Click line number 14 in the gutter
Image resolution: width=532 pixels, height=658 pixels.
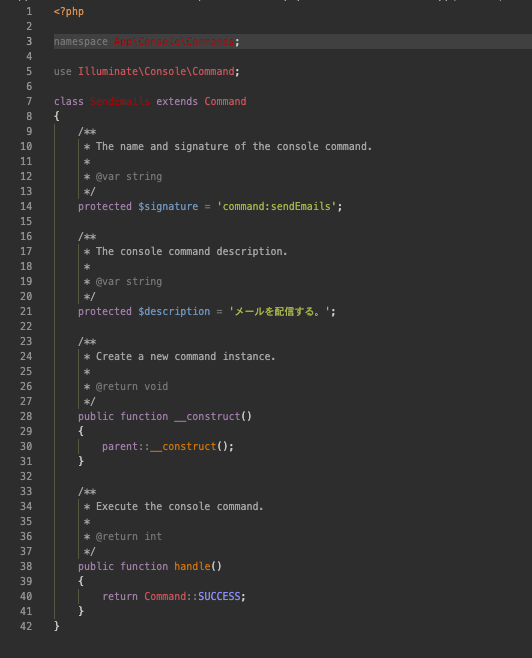pyautogui.click(x=26, y=206)
